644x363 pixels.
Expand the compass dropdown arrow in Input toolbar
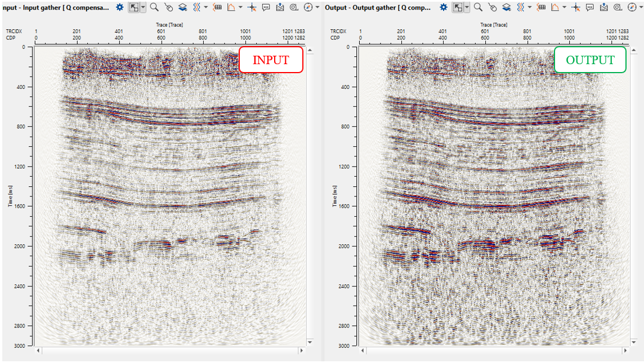click(x=317, y=7)
